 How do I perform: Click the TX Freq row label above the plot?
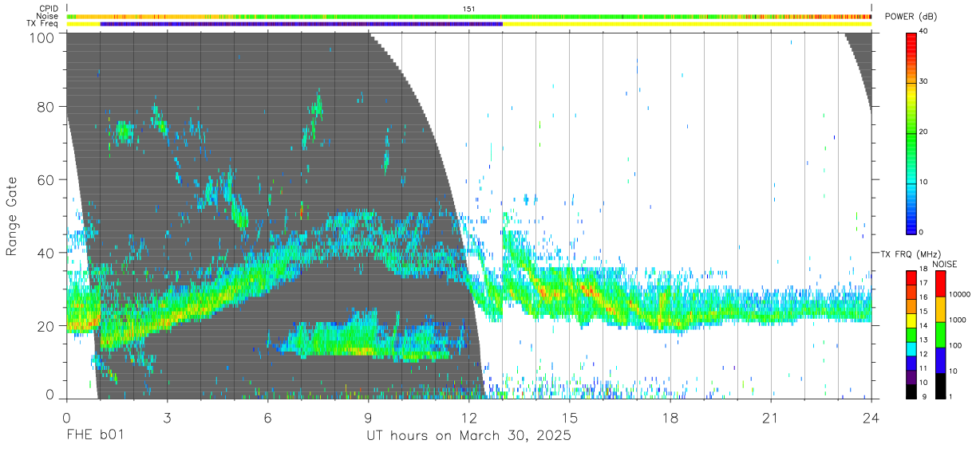click(x=43, y=24)
